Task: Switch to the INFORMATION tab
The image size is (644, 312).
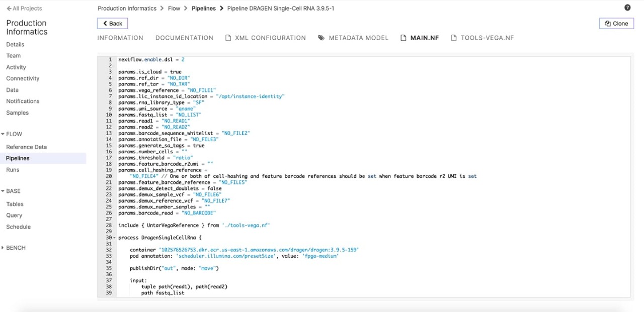Action: pos(120,37)
